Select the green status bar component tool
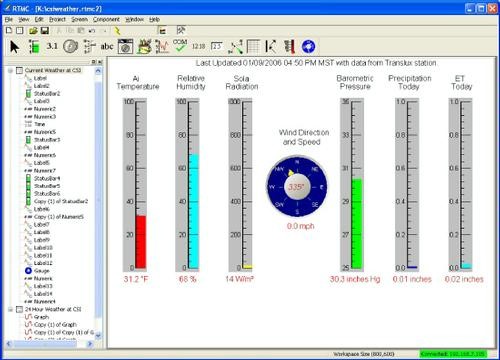This screenshot has width=500, height=360. 34,46
